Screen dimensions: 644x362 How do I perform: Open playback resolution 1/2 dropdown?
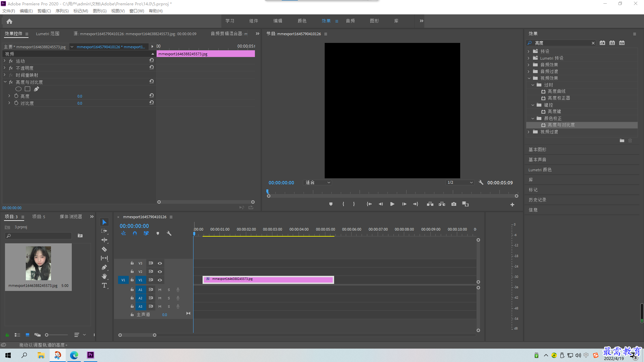click(x=460, y=183)
